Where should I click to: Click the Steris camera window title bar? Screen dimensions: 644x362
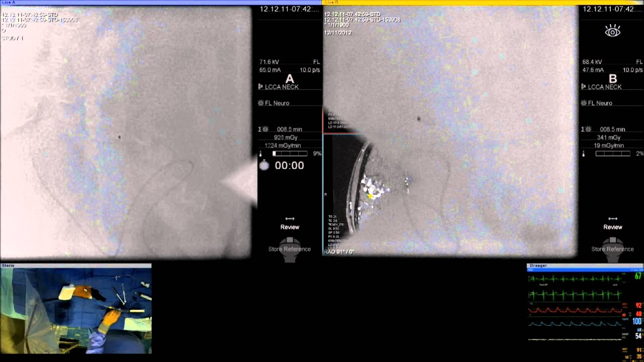(76, 265)
